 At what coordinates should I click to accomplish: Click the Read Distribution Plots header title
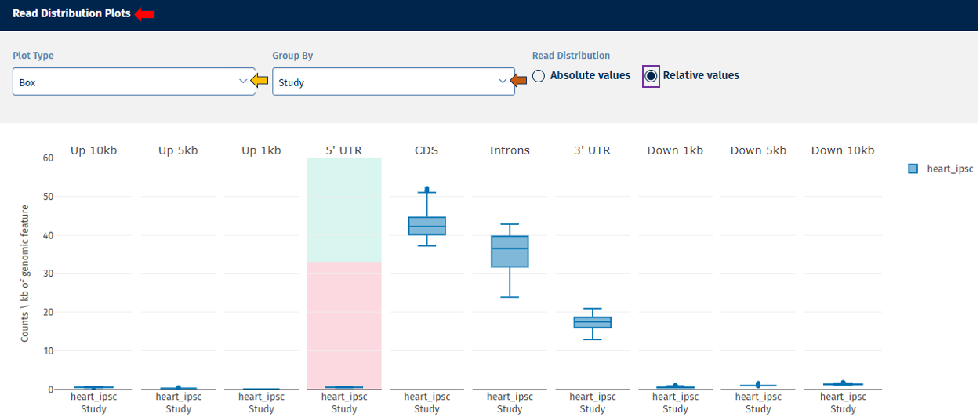tap(71, 14)
